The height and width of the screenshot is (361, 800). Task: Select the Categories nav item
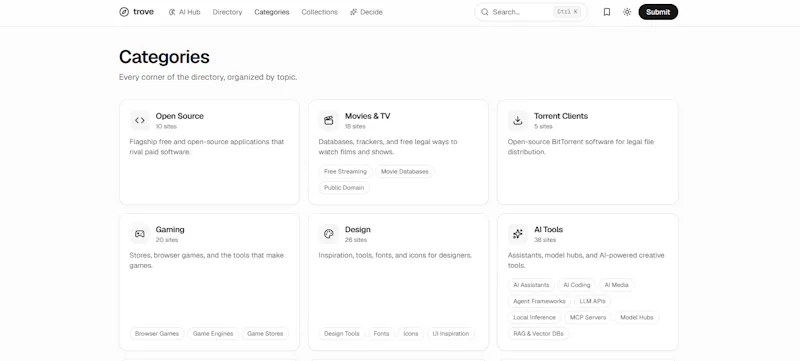tap(272, 12)
